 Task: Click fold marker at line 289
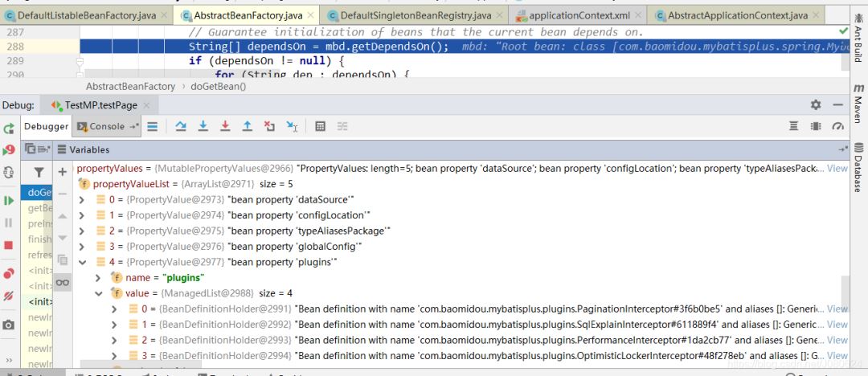click(80, 61)
